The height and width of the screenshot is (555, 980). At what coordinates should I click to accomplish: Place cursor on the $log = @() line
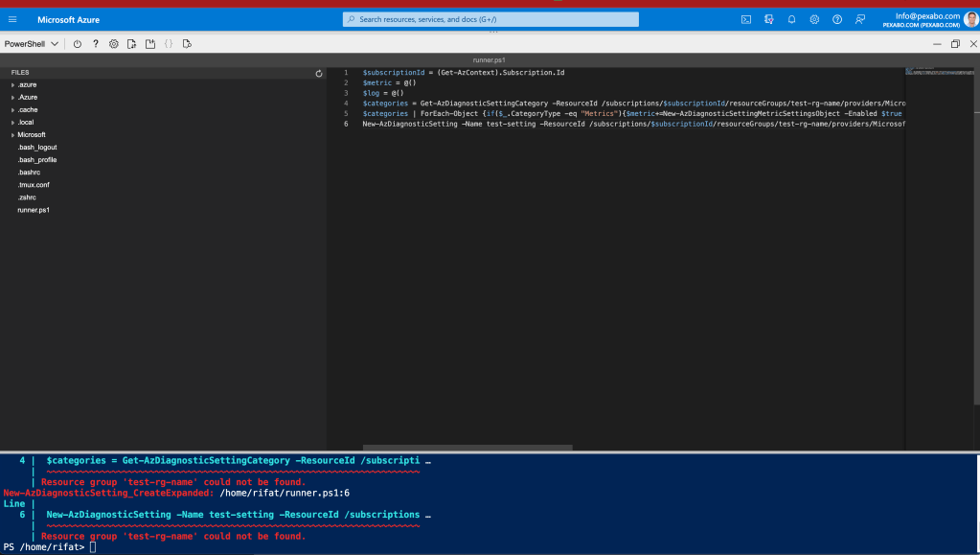click(x=382, y=93)
